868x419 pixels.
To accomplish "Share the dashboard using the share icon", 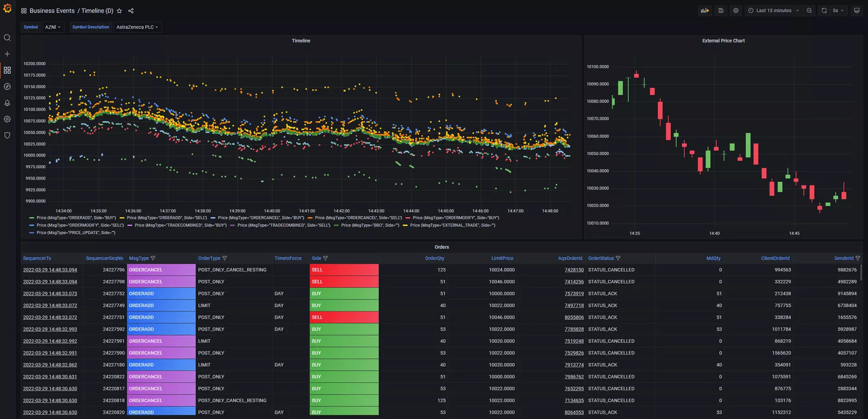I will (131, 10).
